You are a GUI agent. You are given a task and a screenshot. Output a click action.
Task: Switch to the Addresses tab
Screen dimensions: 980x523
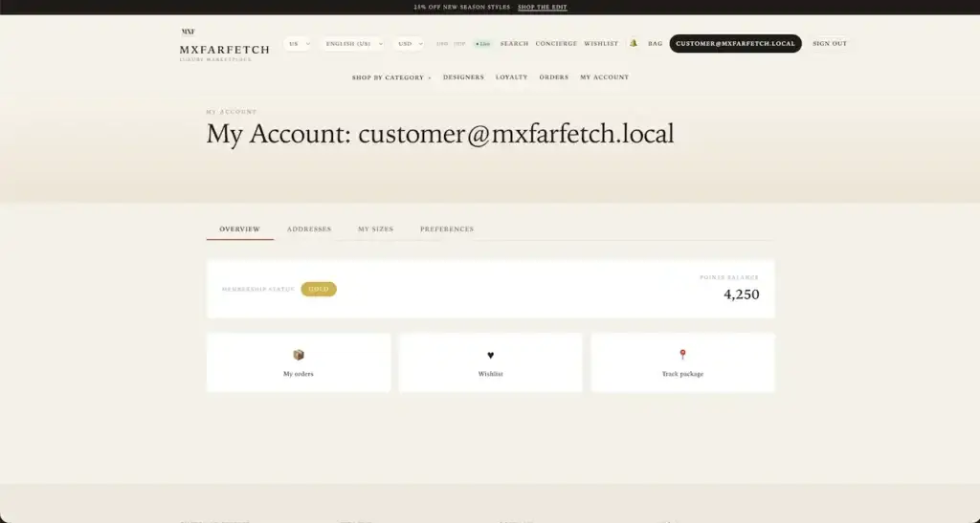pyautogui.click(x=309, y=229)
